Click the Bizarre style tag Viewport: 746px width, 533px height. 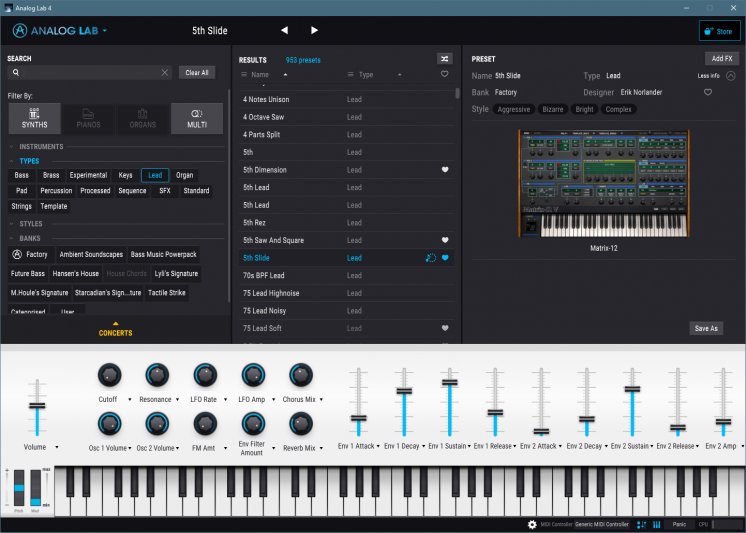pos(553,109)
